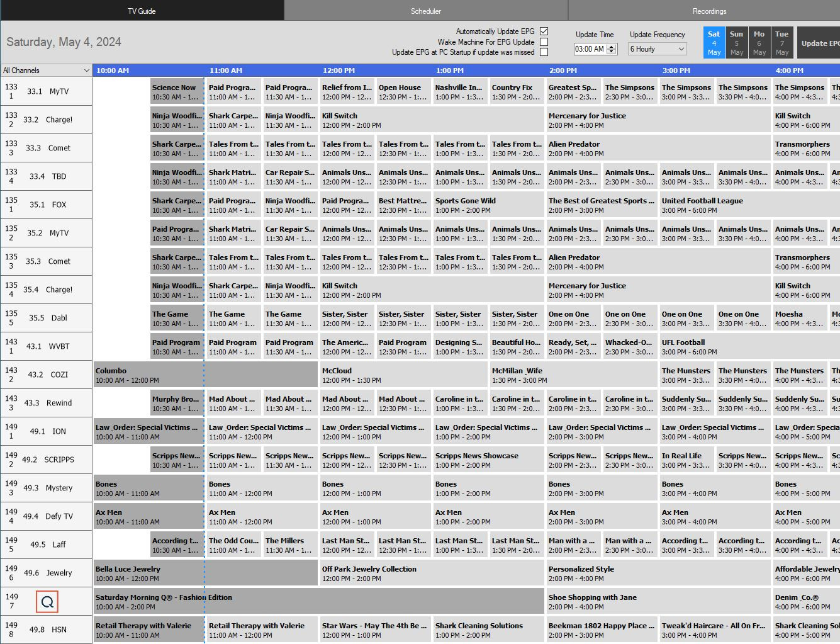
Task: Select channel 49.1 ION row
Action: (x=46, y=431)
